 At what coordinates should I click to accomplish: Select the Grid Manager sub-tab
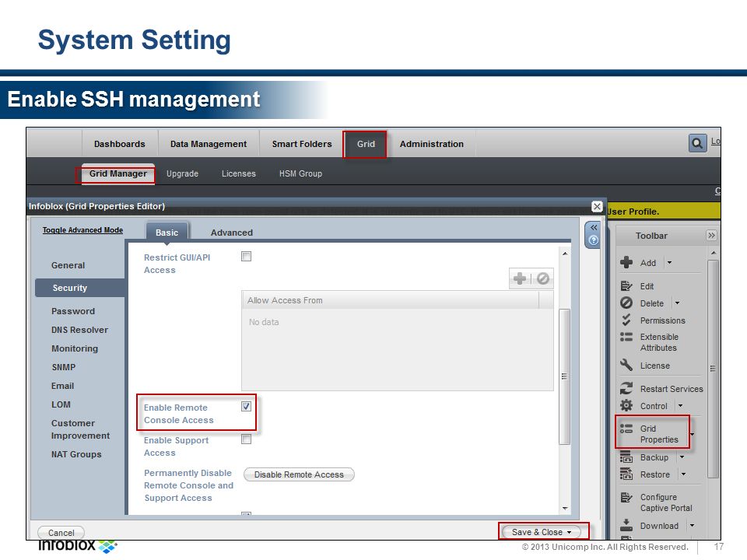coord(118,173)
